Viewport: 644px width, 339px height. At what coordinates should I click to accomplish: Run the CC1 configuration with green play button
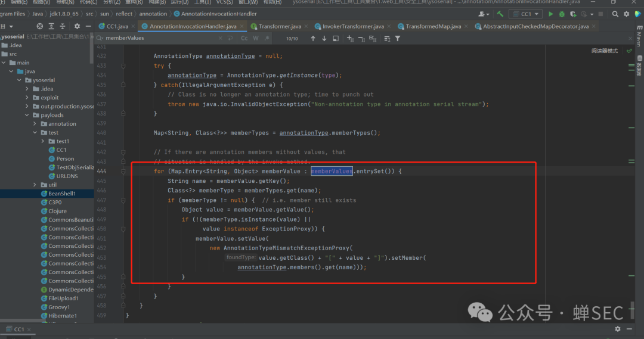[550, 14]
